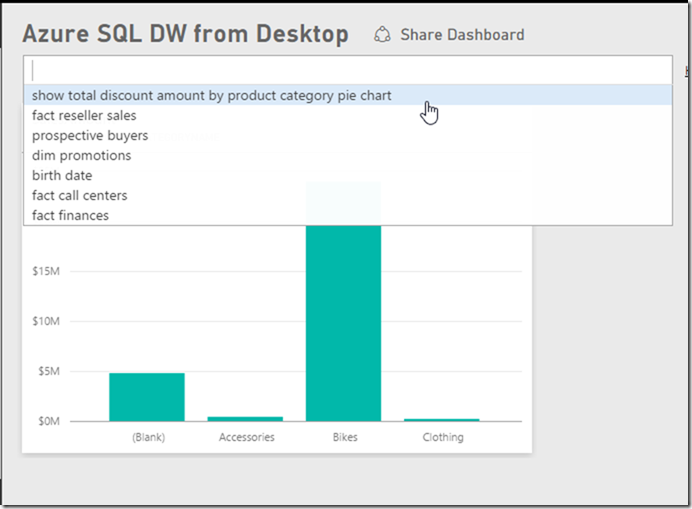This screenshot has width=692, height=509.
Task: Select the Clothing bar in chart
Action: [442, 420]
